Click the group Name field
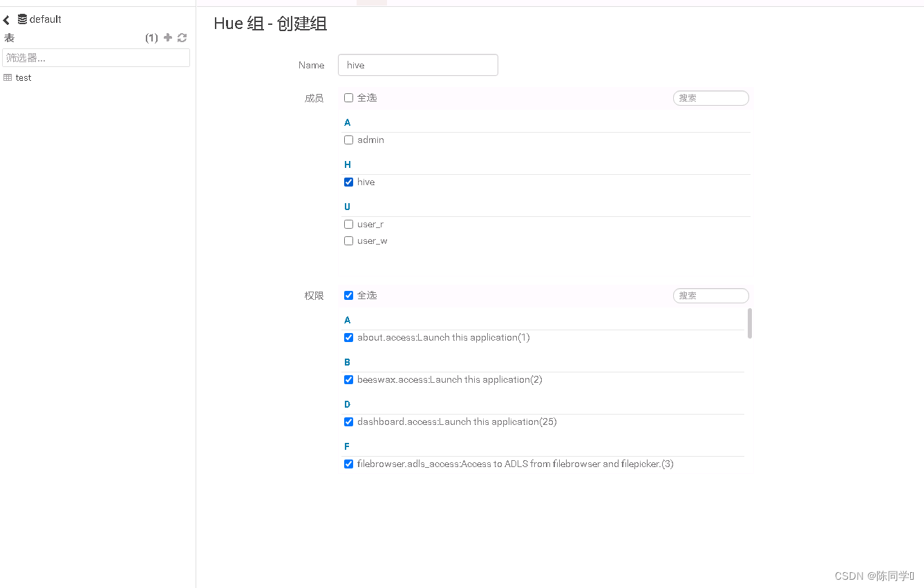924x588 pixels. coord(418,65)
